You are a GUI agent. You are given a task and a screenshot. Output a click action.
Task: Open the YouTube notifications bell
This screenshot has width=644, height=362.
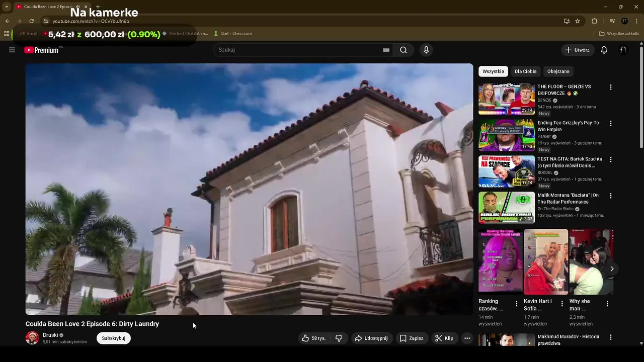[604, 50]
